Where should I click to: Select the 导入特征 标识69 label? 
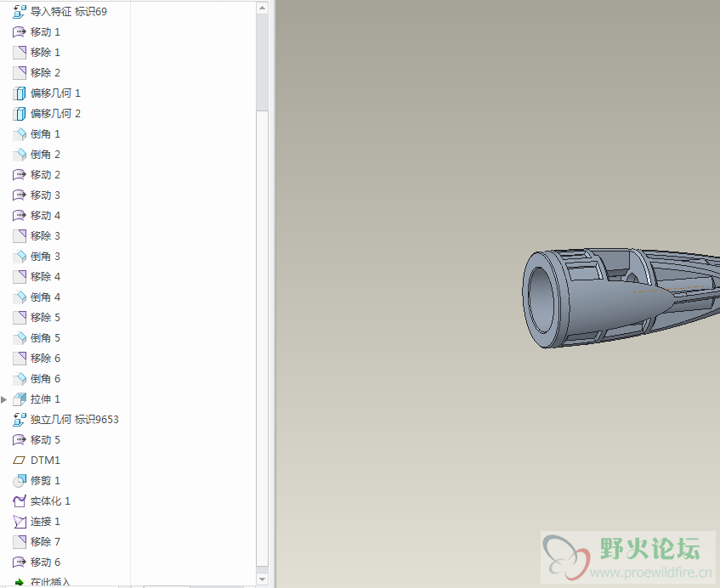click(x=68, y=12)
